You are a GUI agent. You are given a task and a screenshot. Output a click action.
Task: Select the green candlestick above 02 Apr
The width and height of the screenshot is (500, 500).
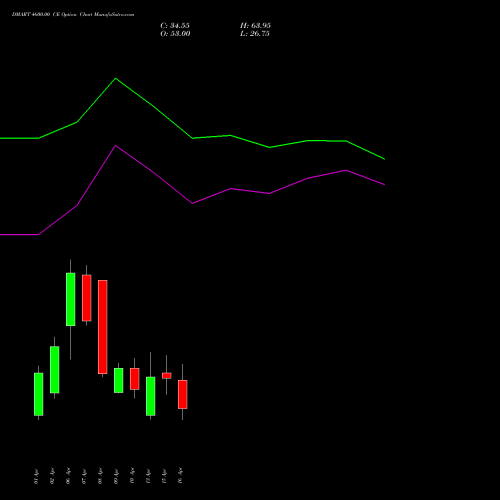[55, 369]
